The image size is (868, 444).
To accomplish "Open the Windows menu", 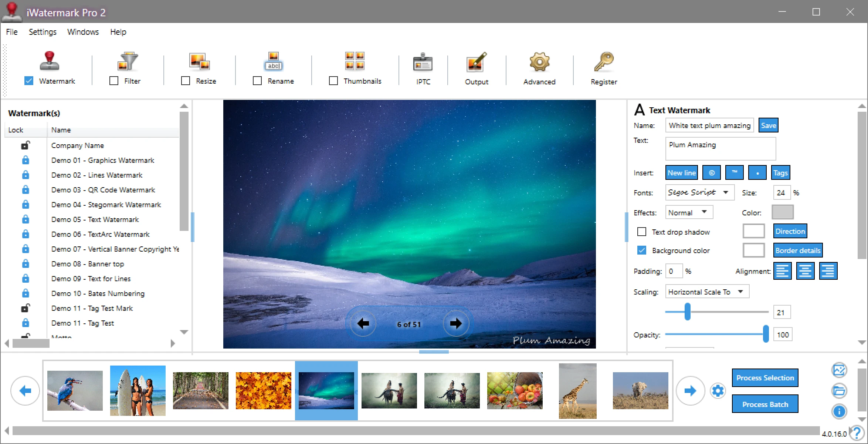I will pos(83,32).
